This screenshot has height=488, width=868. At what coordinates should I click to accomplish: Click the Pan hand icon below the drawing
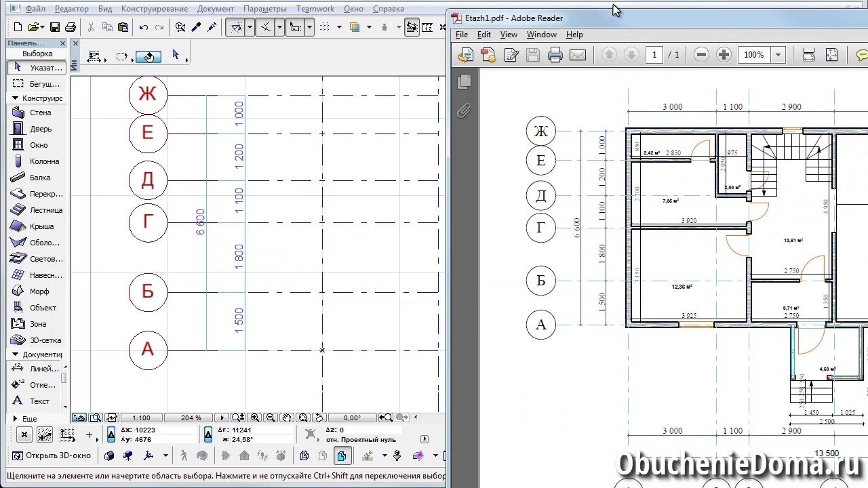[x=287, y=418]
